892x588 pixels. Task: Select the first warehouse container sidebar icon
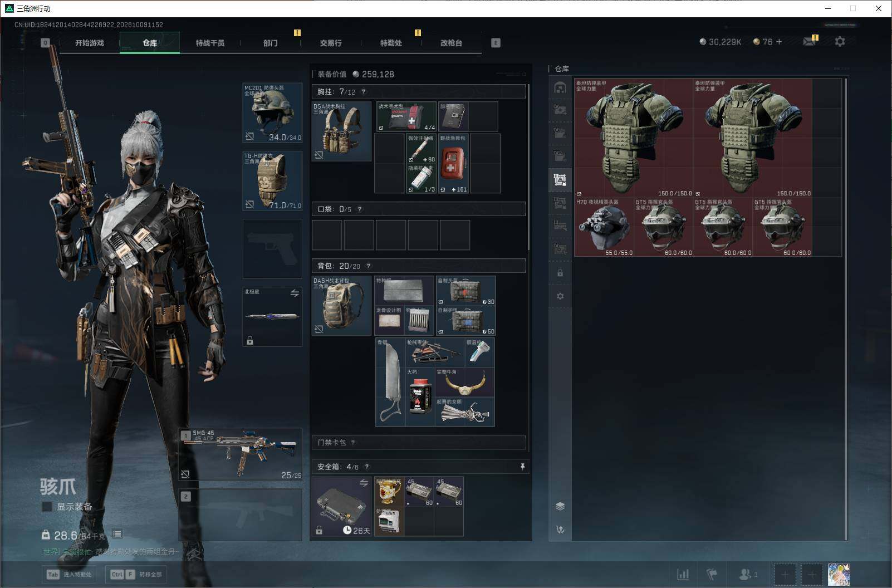(x=560, y=87)
